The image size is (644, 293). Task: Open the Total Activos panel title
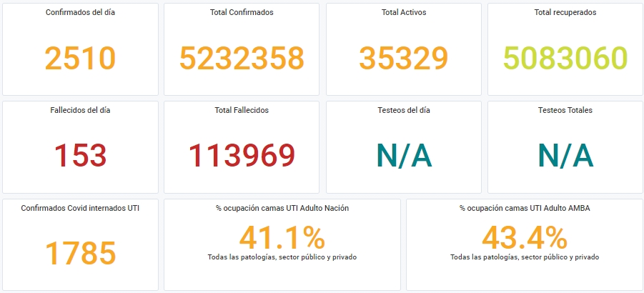click(404, 12)
